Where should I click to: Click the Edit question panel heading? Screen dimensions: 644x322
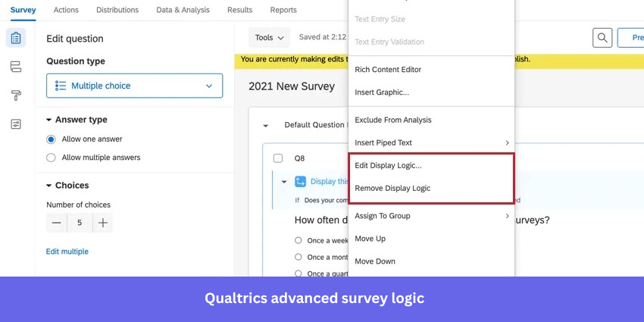(75, 39)
